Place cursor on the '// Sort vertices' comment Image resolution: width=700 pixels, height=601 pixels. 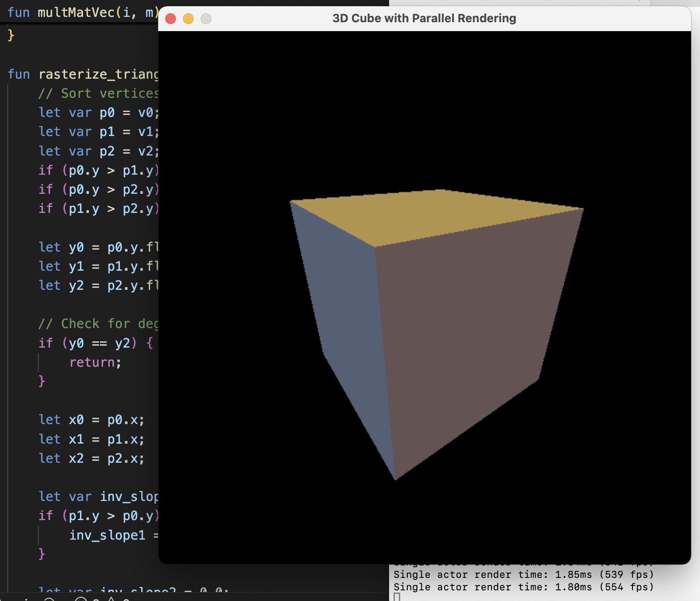98,93
